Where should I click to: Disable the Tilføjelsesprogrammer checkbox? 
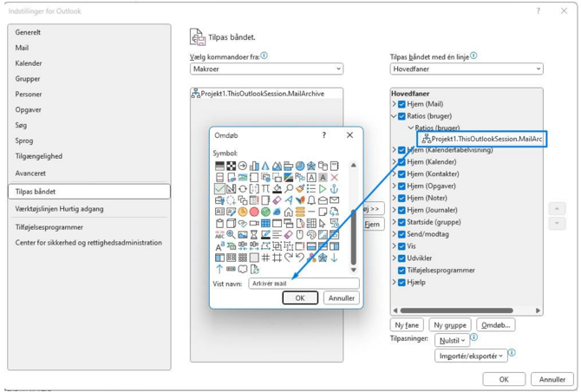(401, 270)
